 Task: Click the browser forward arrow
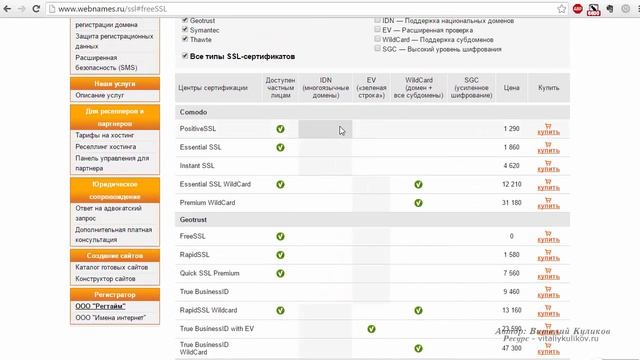point(21,9)
